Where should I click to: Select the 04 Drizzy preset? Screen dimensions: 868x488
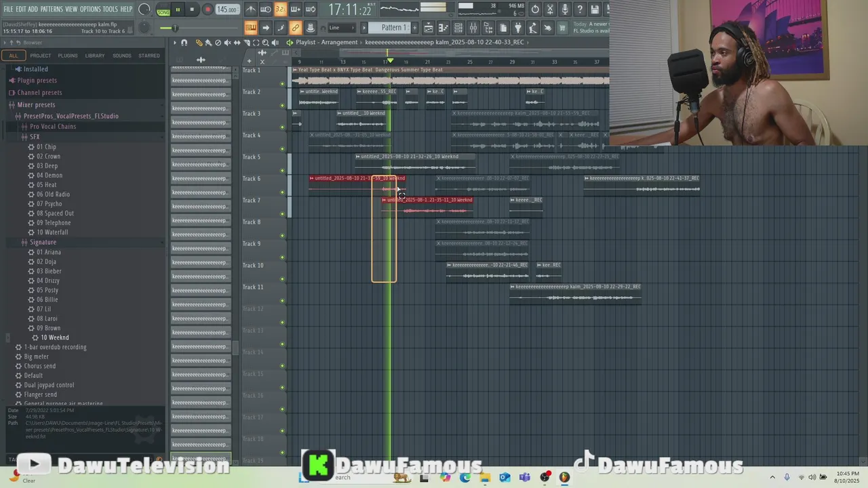48,281
